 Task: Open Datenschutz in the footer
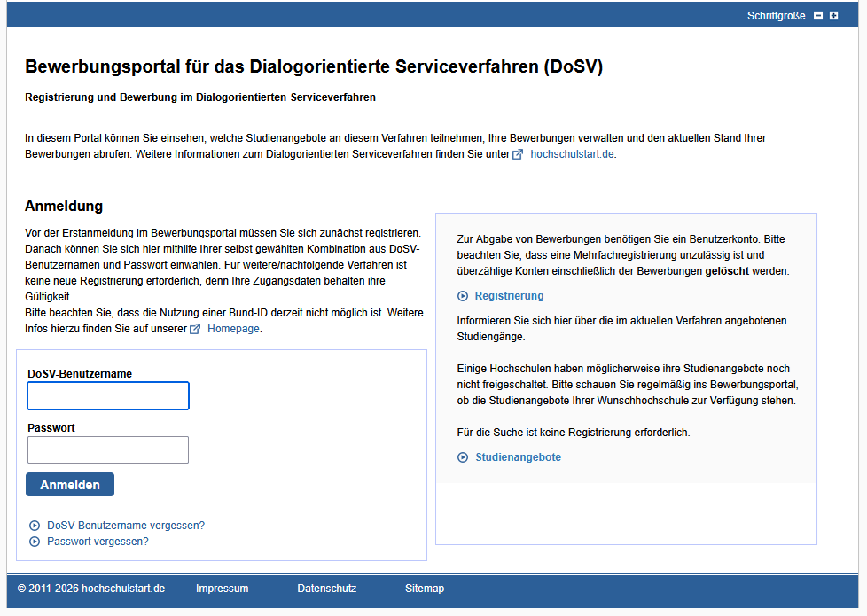pyautogui.click(x=326, y=589)
